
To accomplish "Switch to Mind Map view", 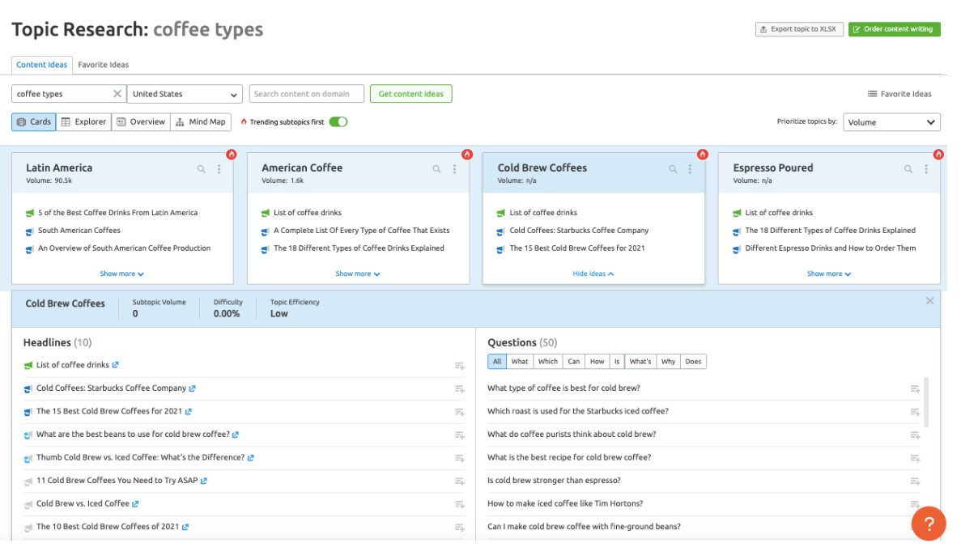I will (x=201, y=122).
